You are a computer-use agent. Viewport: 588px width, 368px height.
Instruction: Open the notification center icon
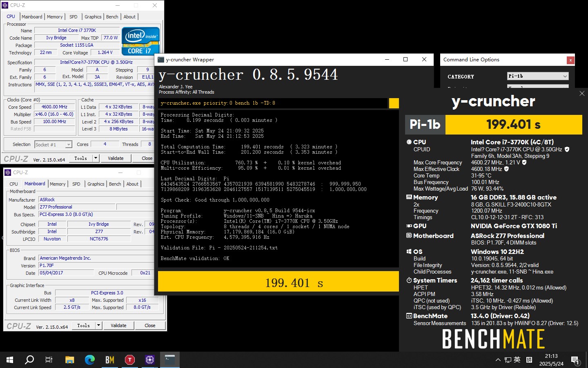[x=575, y=360]
